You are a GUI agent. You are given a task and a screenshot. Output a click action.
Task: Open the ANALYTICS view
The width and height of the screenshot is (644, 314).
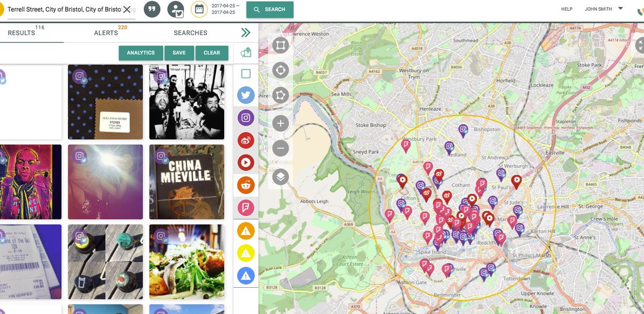tap(141, 53)
